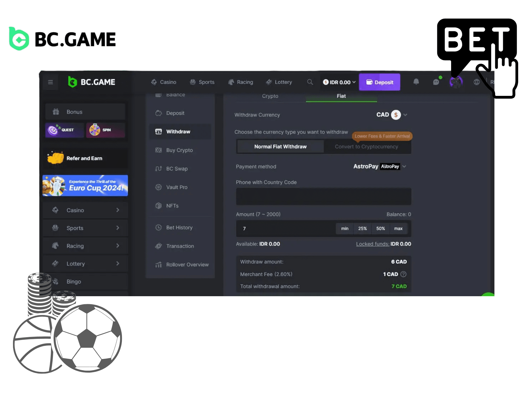Open Racing in the top navigation
The image size is (532, 399).
click(x=241, y=82)
